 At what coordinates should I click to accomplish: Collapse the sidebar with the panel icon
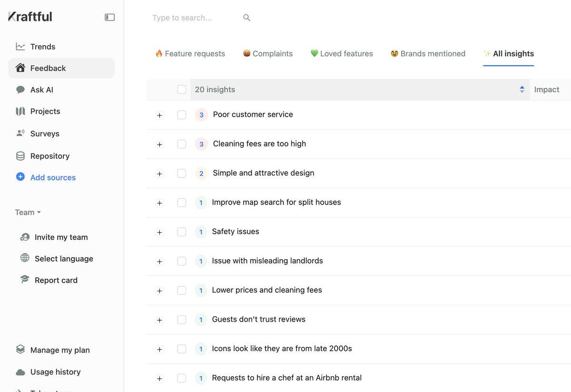[109, 17]
